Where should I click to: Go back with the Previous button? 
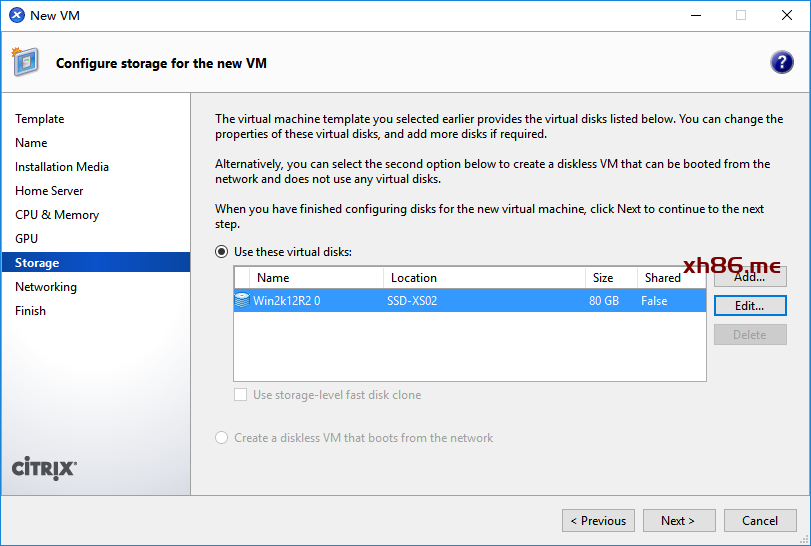[599, 520]
